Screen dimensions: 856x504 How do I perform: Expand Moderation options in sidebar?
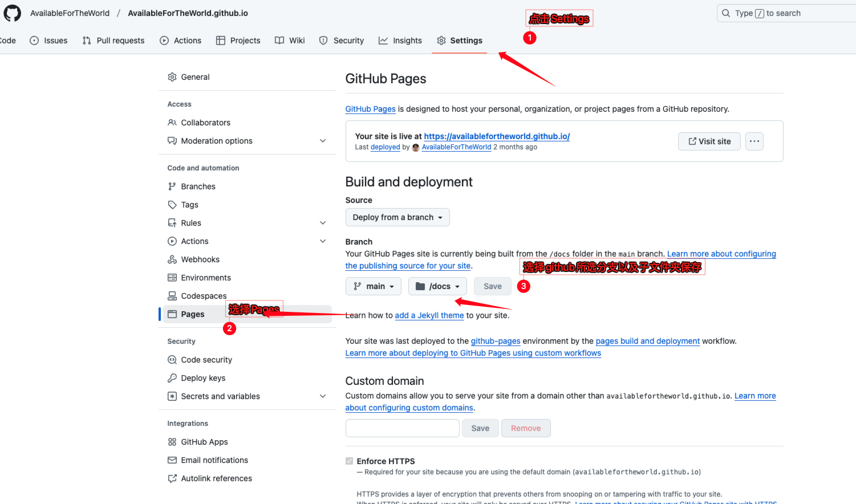point(323,141)
